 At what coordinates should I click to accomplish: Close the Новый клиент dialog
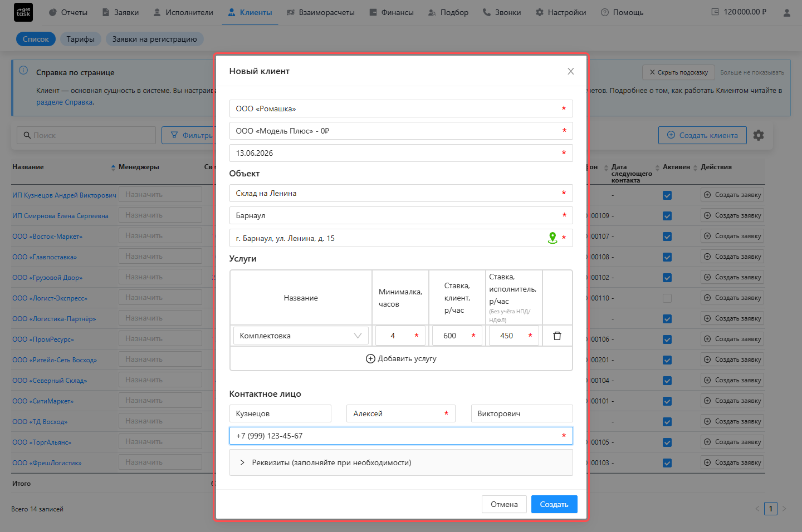click(570, 71)
